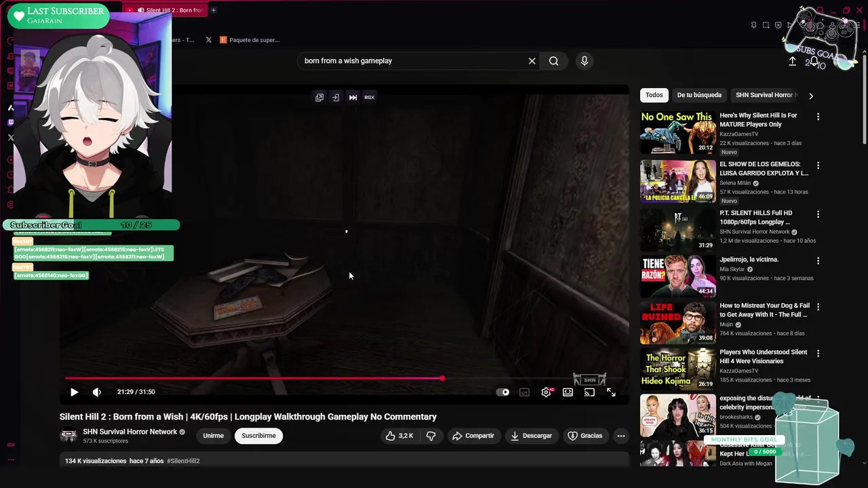Cast the video to a TV
The image size is (868, 488).
pyautogui.click(x=589, y=392)
